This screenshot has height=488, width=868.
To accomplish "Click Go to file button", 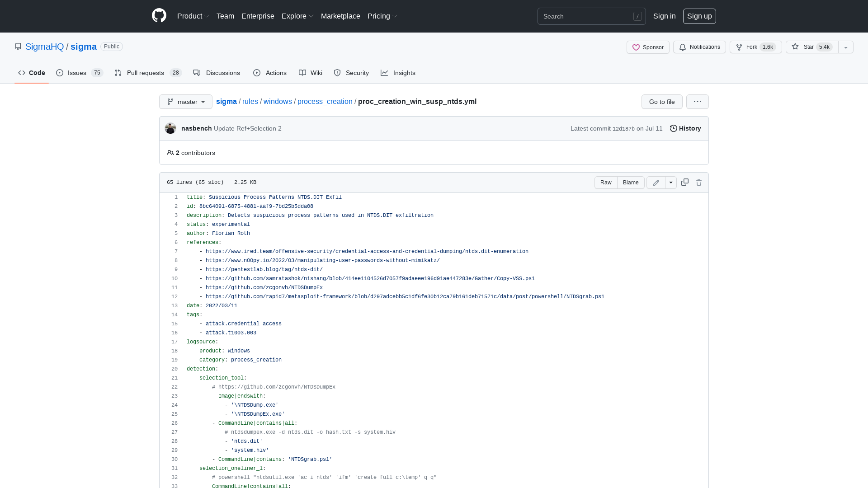I will [x=661, y=102].
